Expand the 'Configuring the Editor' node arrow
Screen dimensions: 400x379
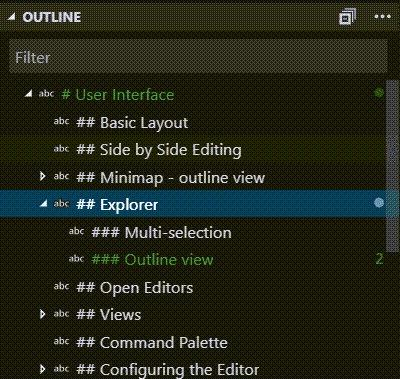[x=42, y=369]
